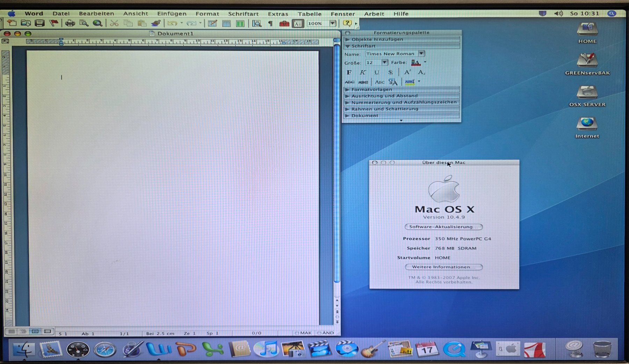
Task: Toggle Italic (K) in the Formatting Palette
Action: pos(363,72)
